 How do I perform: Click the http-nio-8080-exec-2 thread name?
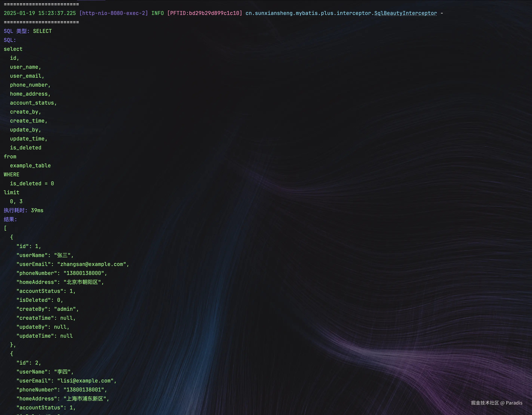(113, 13)
